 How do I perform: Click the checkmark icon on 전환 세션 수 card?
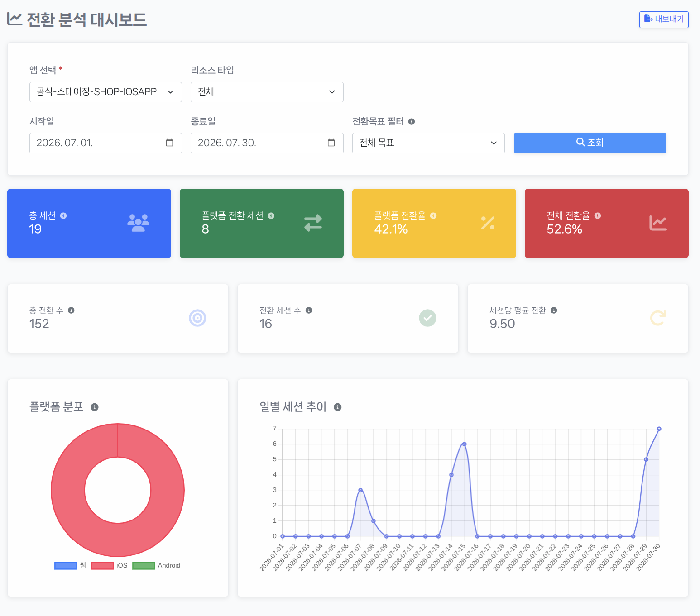click(x=427, y=318)
